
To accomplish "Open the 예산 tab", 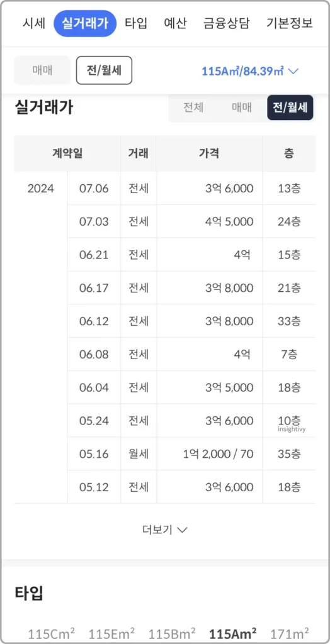I will pos(175,23).
